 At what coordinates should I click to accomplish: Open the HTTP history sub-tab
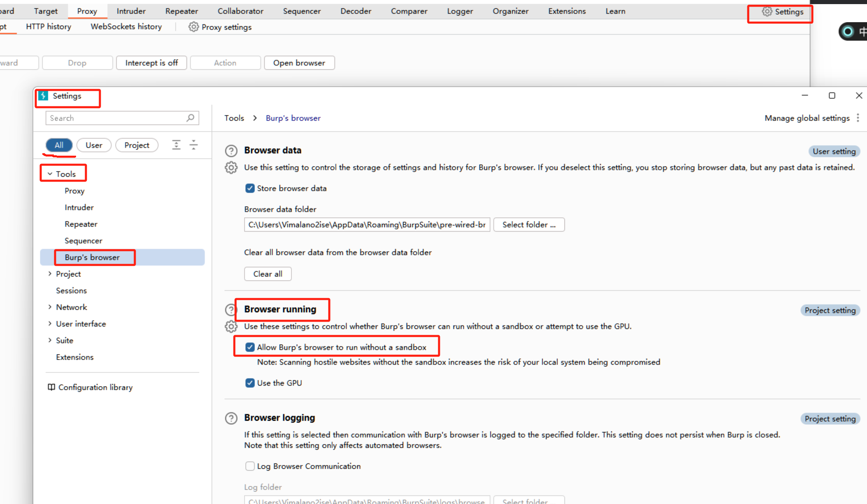(49, 27)
